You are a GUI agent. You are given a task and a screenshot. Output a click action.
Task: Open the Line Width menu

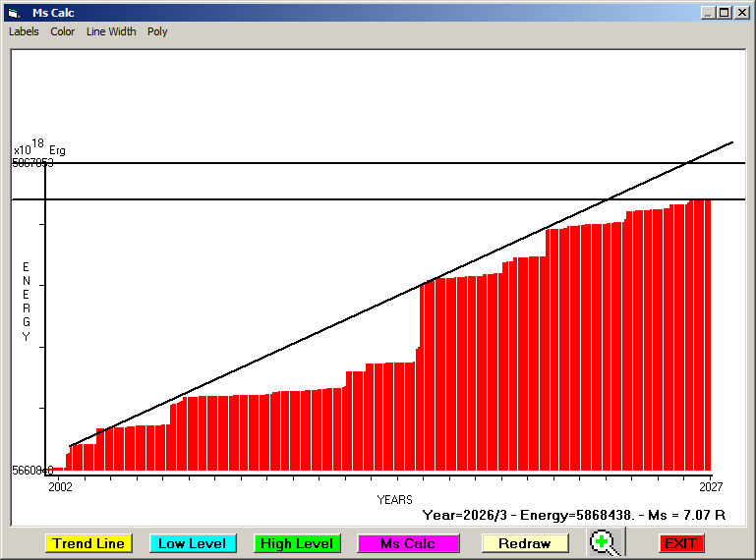coord(111,31)
